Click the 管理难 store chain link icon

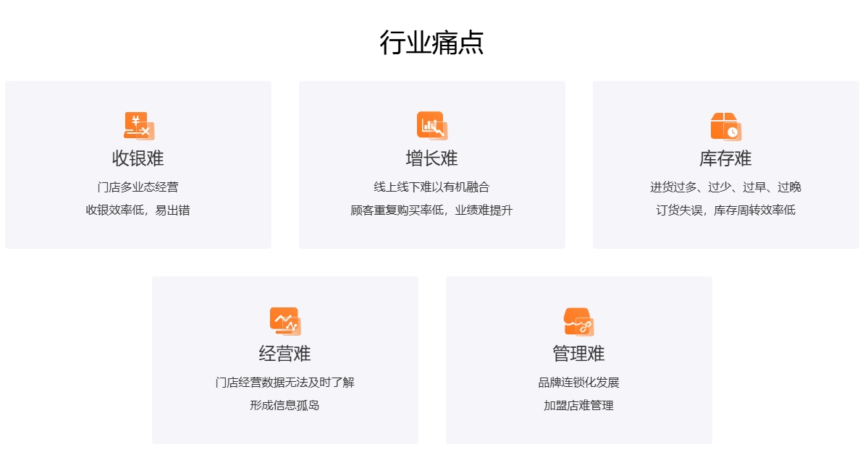coord(578,321)
